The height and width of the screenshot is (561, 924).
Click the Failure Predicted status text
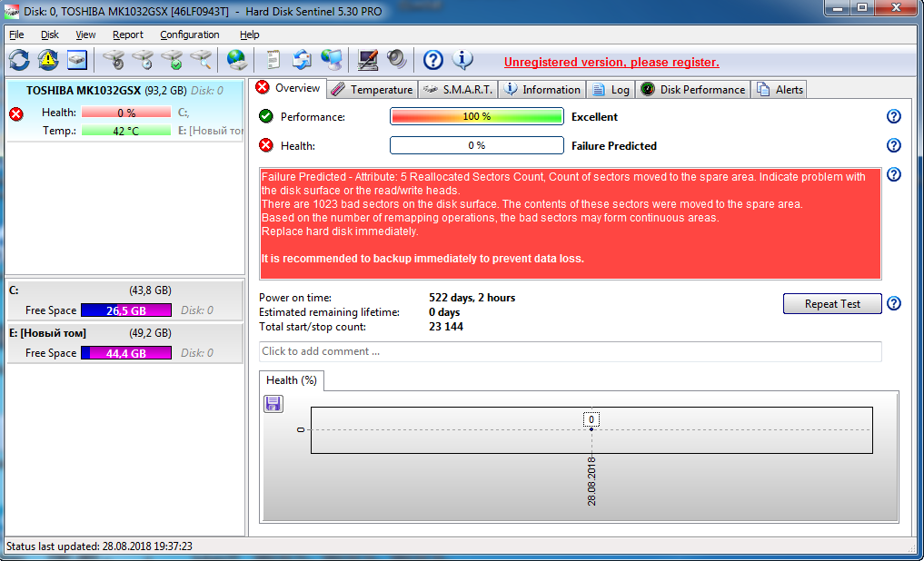pyautogui.click(x=614, y=146)
